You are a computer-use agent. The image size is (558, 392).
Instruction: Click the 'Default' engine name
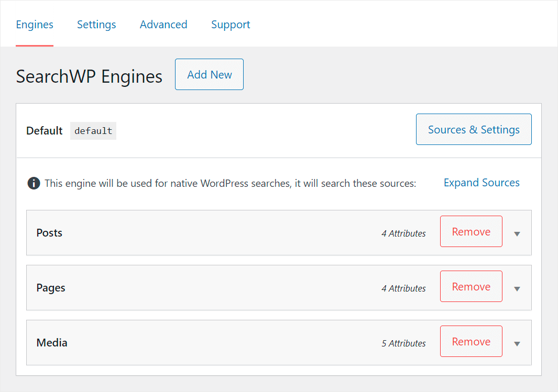click(45, 131)
